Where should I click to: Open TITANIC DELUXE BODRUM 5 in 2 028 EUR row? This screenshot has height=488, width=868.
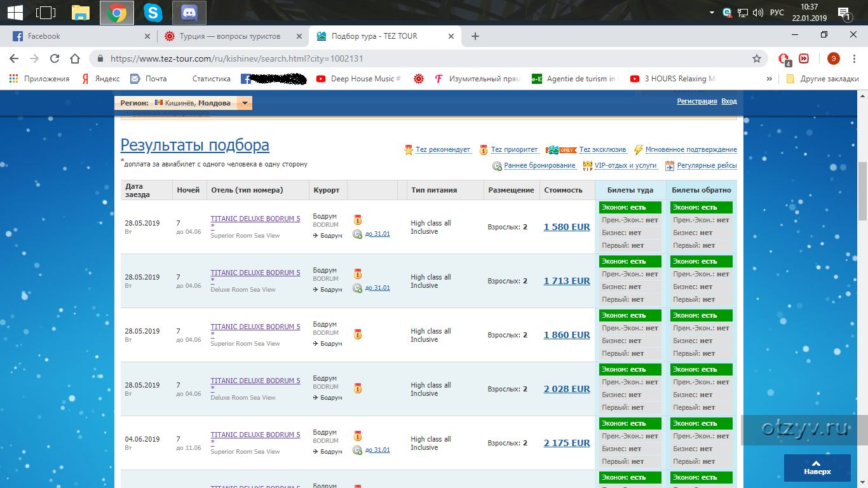255,381
